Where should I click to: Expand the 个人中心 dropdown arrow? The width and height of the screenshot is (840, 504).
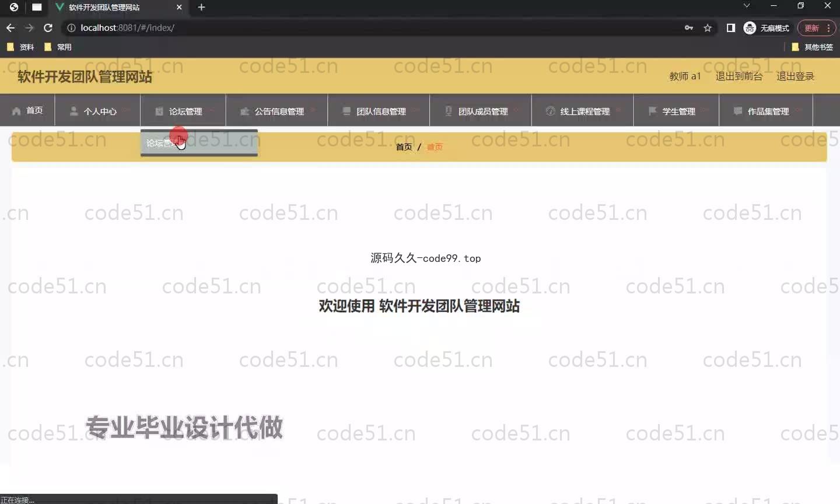coord(126,110)
